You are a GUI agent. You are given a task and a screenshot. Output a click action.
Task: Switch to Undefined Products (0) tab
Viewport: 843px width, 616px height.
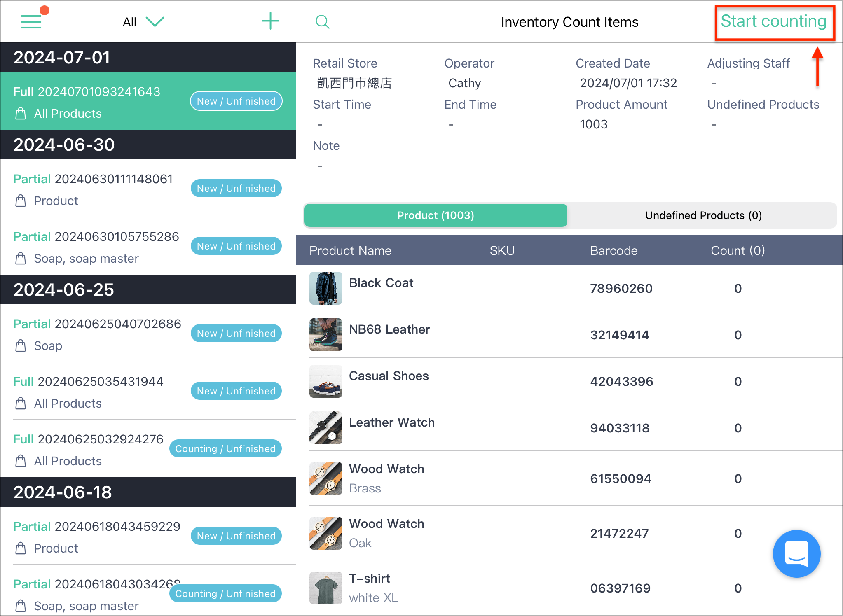[x=703, y=215]
